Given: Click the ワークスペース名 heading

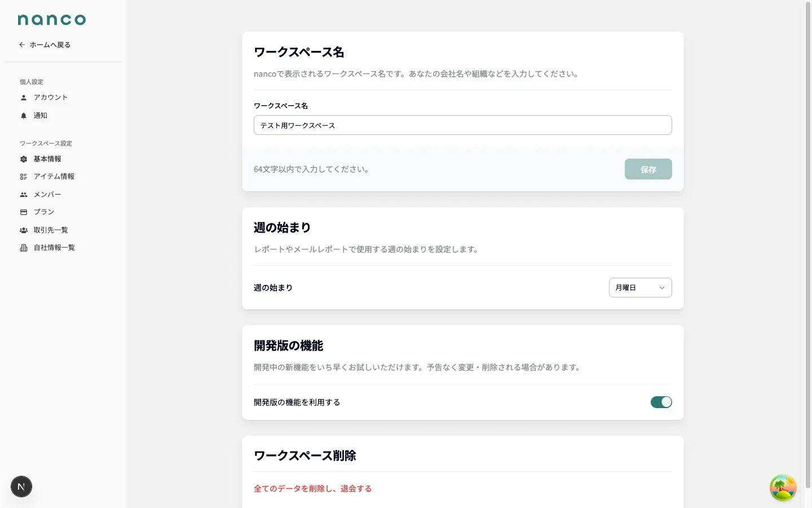Looking at the screenshot, I should point(299,52).
